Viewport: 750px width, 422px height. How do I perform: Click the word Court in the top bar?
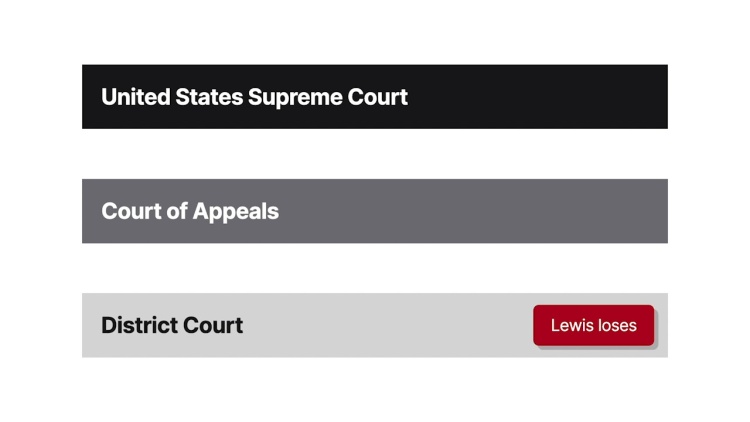tap(378, 97)
